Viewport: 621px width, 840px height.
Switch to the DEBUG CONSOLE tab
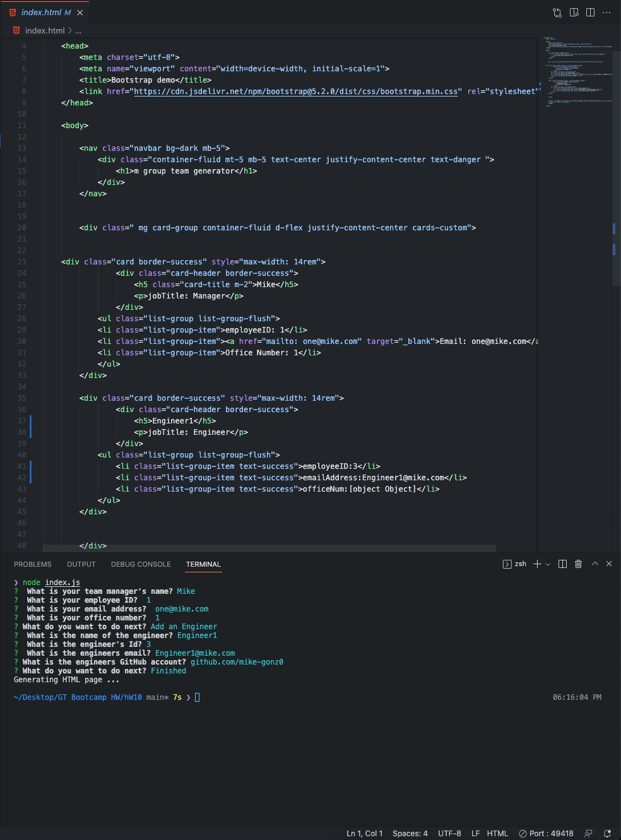(141, 564)
